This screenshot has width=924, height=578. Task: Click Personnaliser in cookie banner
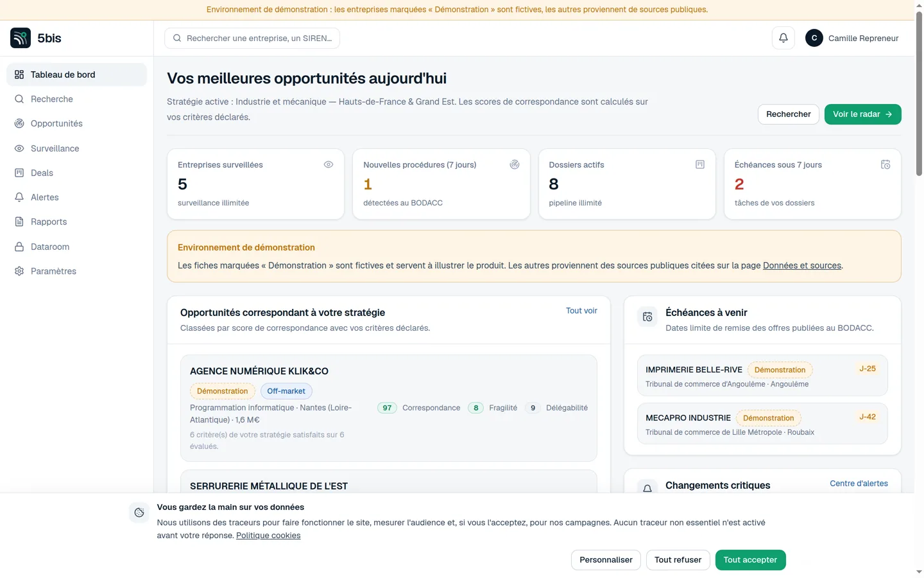click(606, 560)
